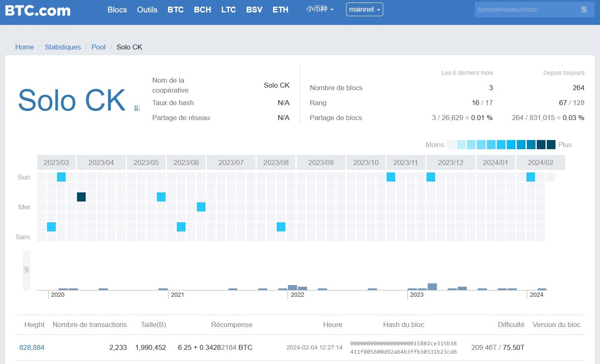Click the blue cell under 2023/08
The height and width of the screenshot is (364, 600).
[281, 227]
